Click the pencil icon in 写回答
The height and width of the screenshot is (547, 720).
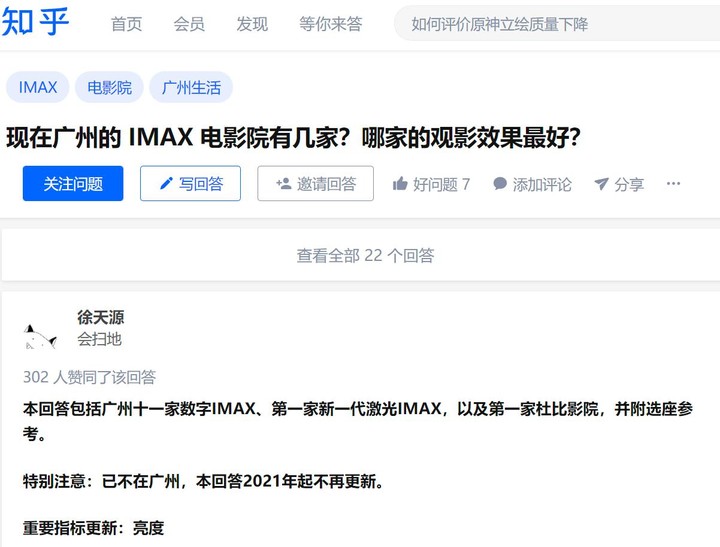(x=166, y=184)
